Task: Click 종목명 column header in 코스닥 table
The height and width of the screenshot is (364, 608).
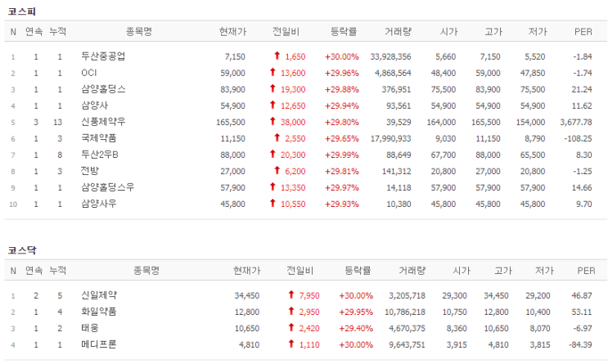Action: tap(146, 271)
